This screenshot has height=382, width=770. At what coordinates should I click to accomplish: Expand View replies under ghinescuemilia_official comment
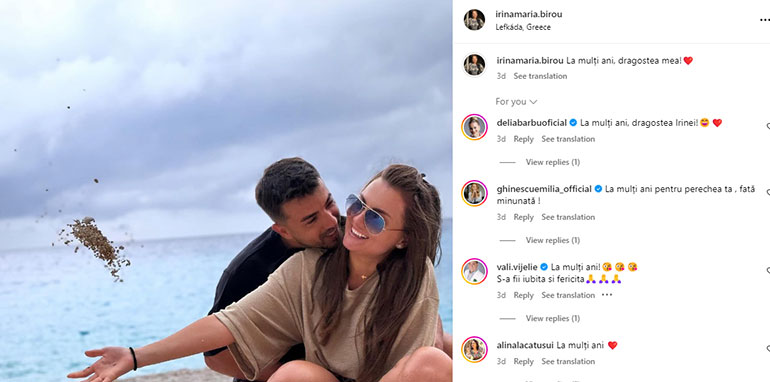point(552,240)
